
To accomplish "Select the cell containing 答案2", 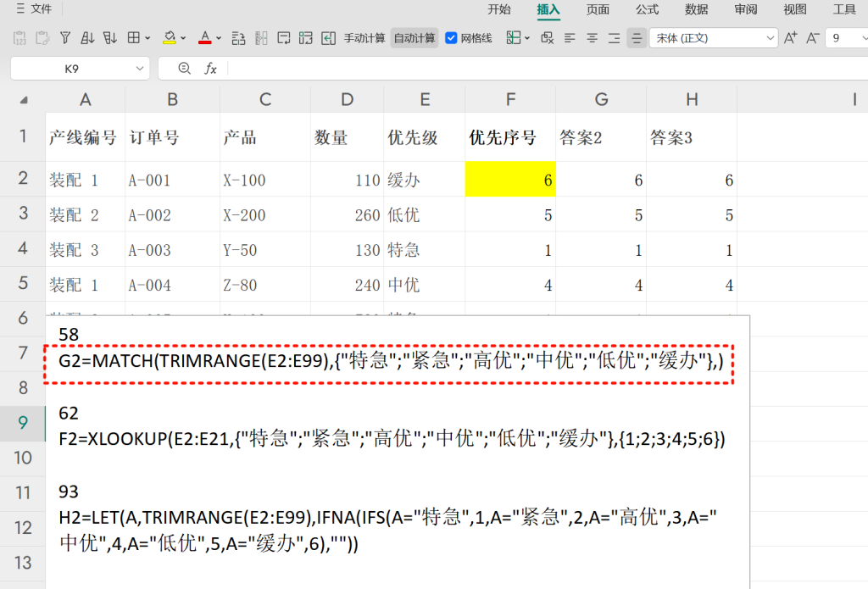I will [601, 137].
